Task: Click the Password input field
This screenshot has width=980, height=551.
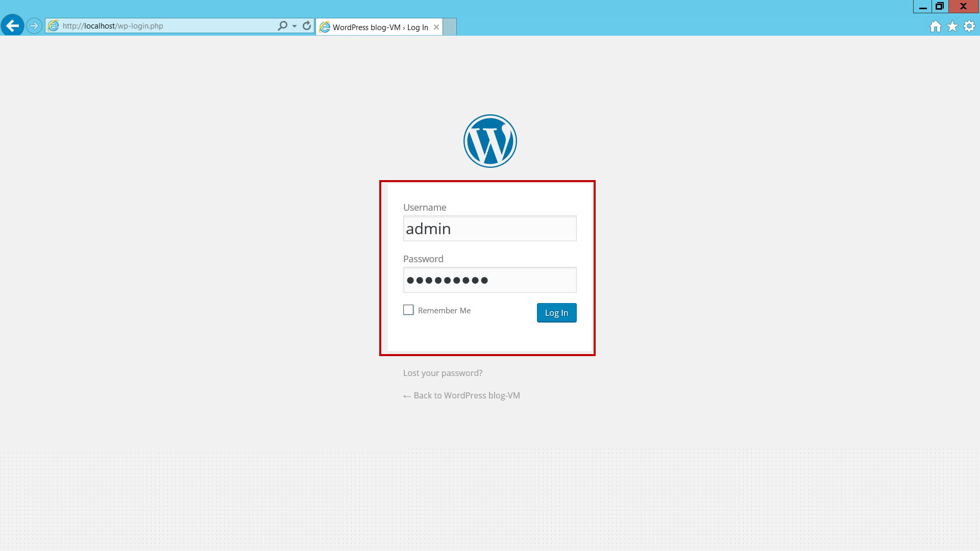Action: point(490,280)
